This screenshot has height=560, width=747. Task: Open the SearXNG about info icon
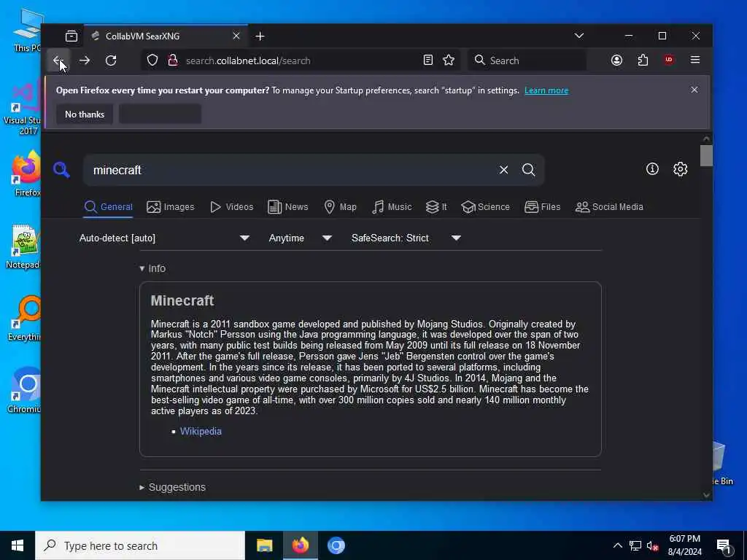click(x=652, y=169)
